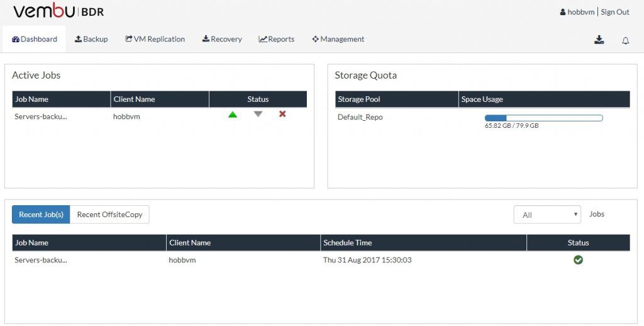644x326 pixels.
Task: Click Status header in Recent Jobs table
Action: [x=579, y=242]
